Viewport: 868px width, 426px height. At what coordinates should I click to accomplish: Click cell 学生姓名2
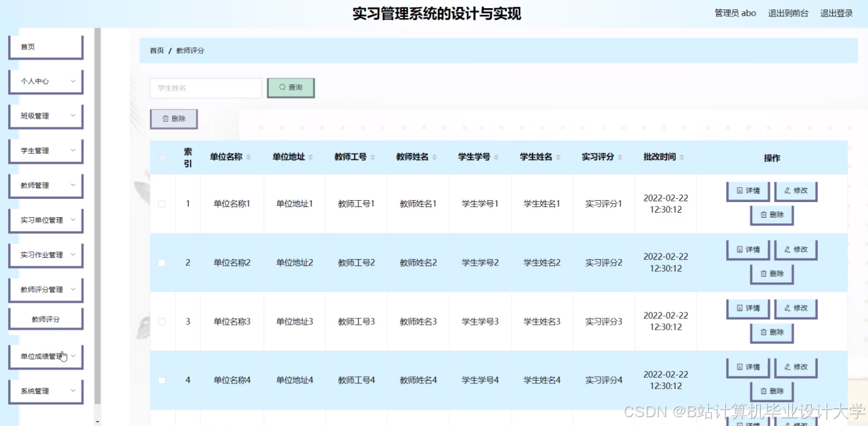tap(542, 263)
